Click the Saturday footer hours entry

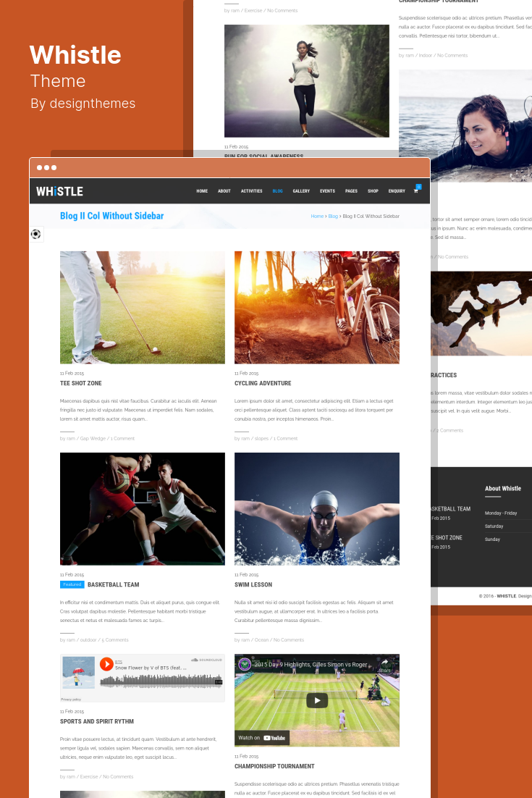coord(494,526)
